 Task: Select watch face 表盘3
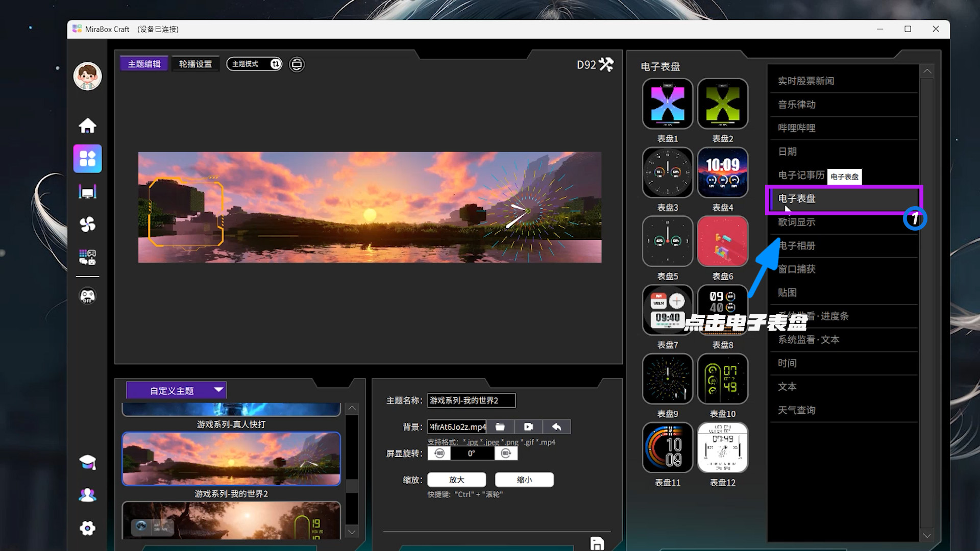[x=668, y=172]
